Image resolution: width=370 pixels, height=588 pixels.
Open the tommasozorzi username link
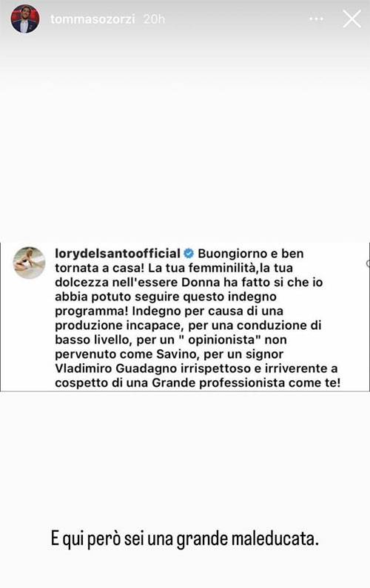click(x=92, y=19)
